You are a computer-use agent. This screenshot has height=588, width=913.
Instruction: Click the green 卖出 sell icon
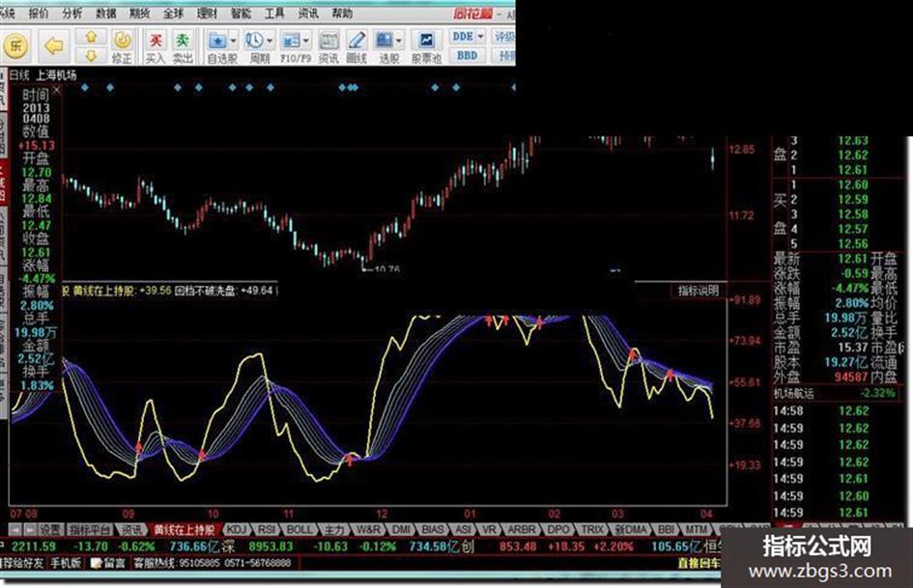point(183,46)
